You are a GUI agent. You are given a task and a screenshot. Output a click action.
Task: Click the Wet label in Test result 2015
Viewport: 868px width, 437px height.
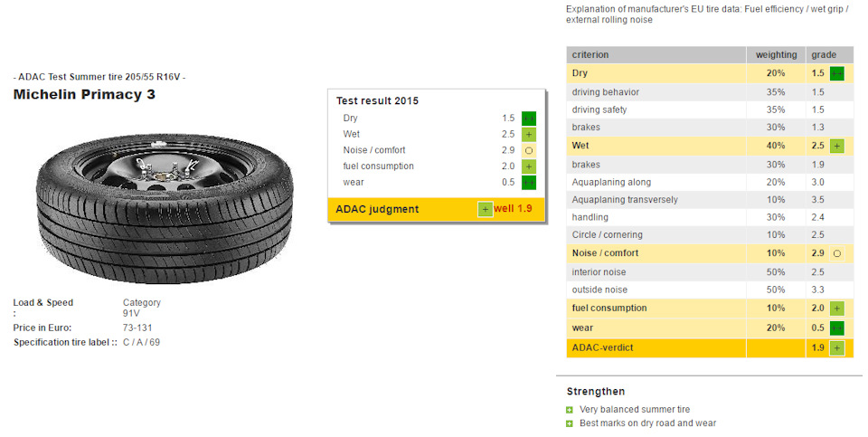click(x=351, y=134)
